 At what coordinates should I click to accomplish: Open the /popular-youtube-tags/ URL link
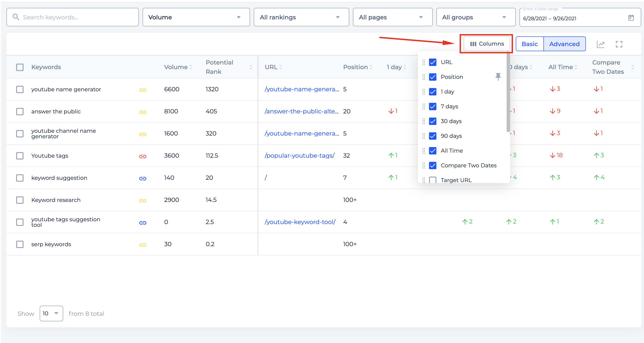(299, 155)
